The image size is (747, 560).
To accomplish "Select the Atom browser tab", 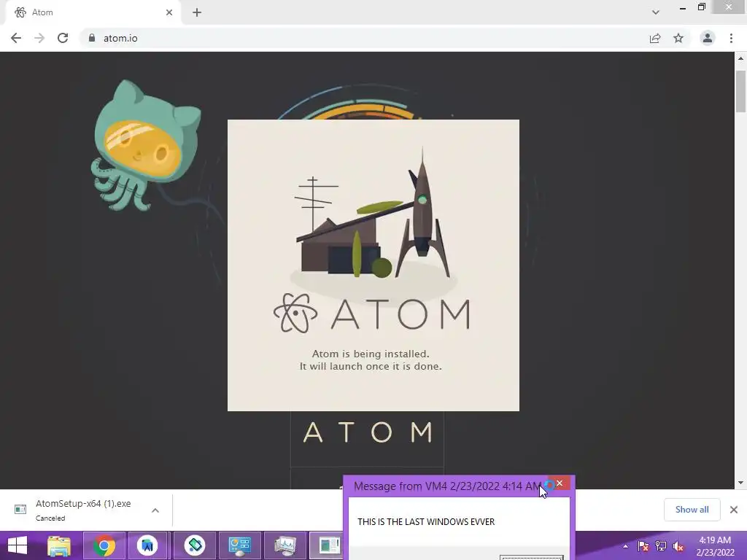I will click(93, 12).
